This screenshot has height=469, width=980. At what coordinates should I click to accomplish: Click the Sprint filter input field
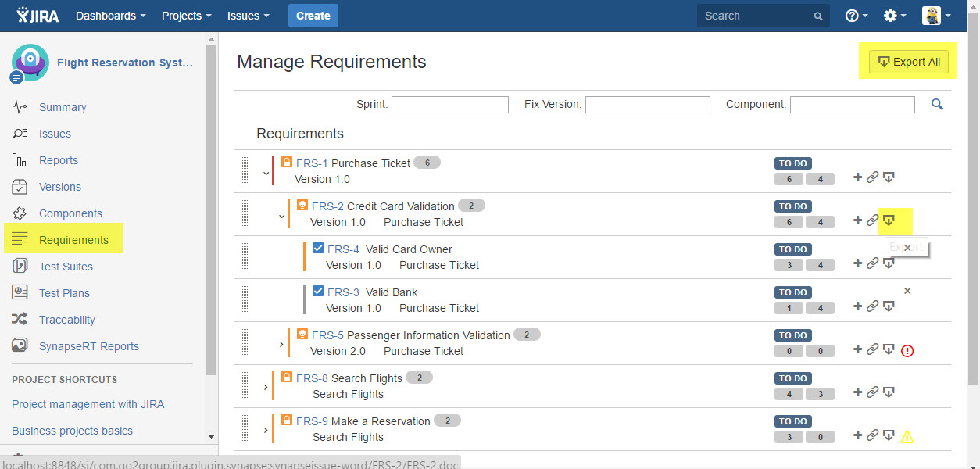click(449, 105)
